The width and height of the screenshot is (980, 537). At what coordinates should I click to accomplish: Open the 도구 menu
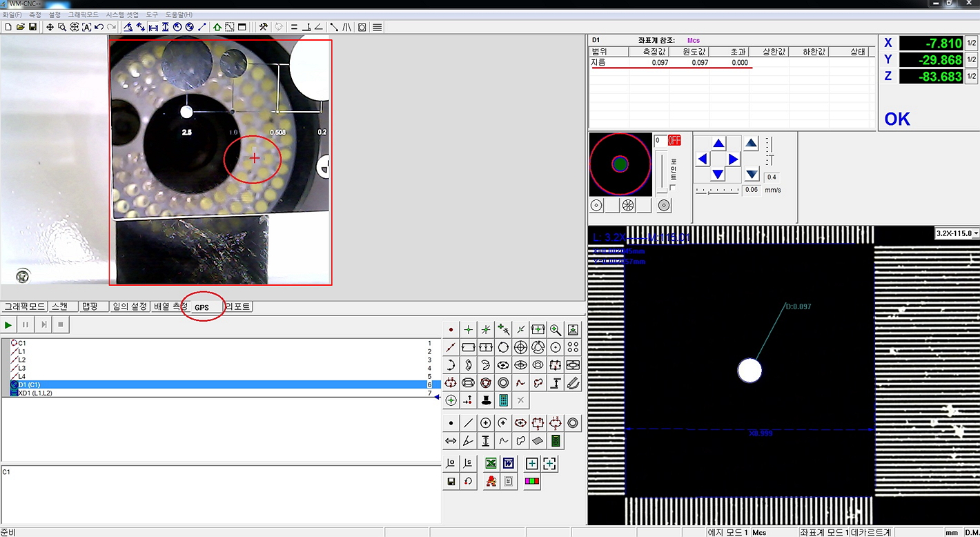pyautogui.click(x=152, y=14)
